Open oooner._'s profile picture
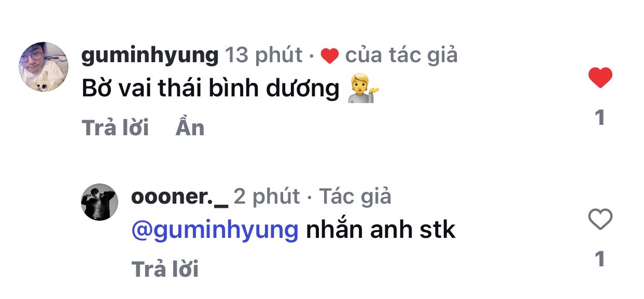 (x=100, y=202)
